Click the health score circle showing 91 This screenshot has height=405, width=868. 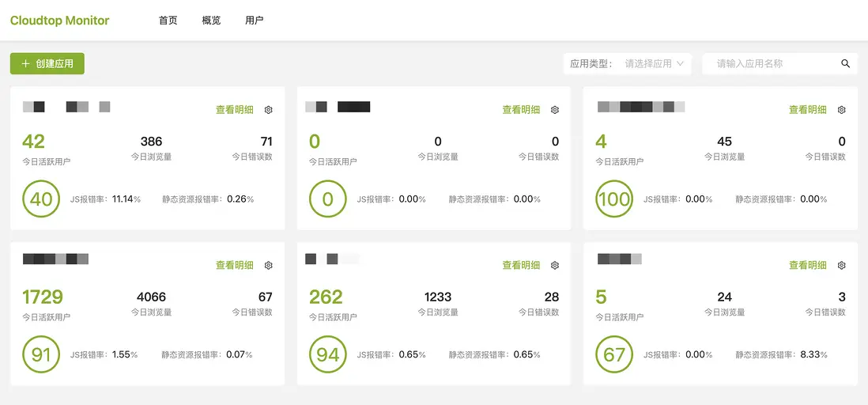point(41,354)
